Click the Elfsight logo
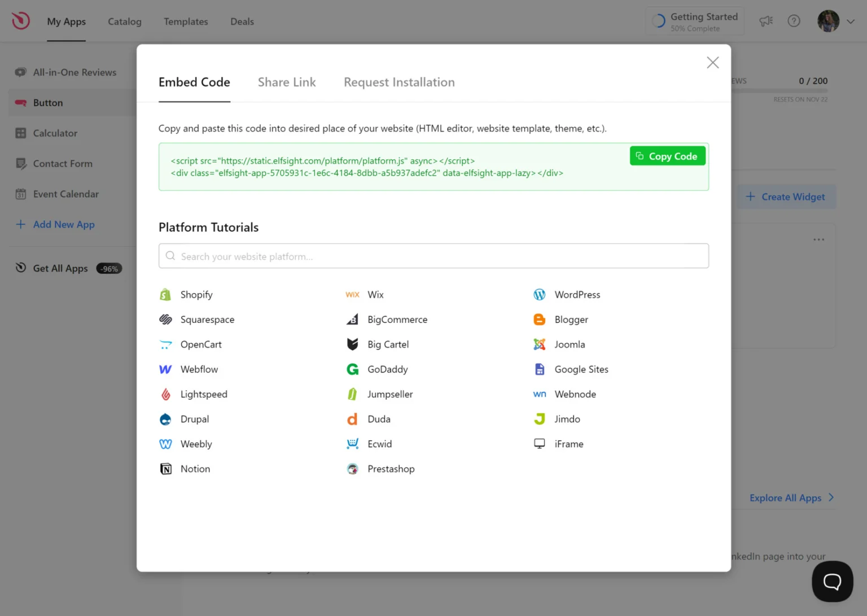Image resolution: width=867 pixels, height=616 pixels. tap(20, 21)
